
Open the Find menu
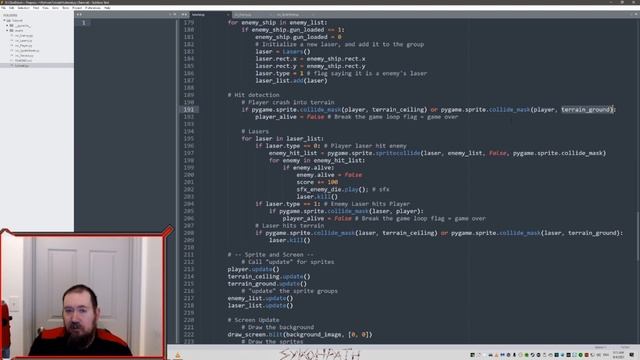coord(36,8)
